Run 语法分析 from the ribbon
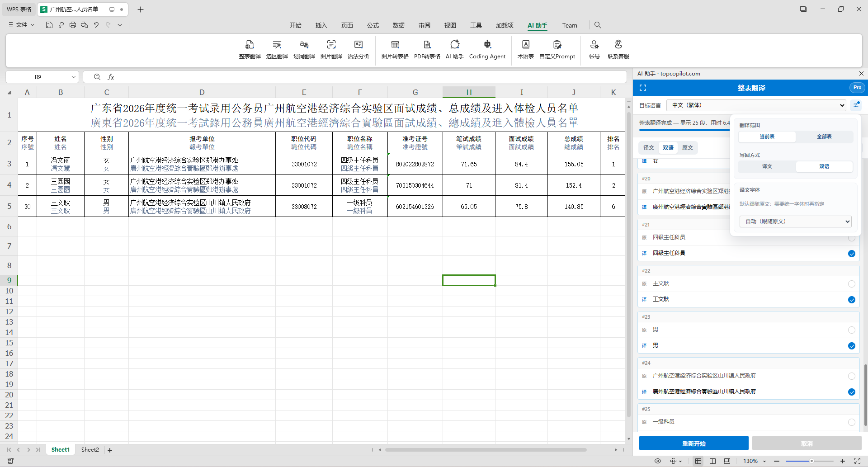 coord(358,49)
